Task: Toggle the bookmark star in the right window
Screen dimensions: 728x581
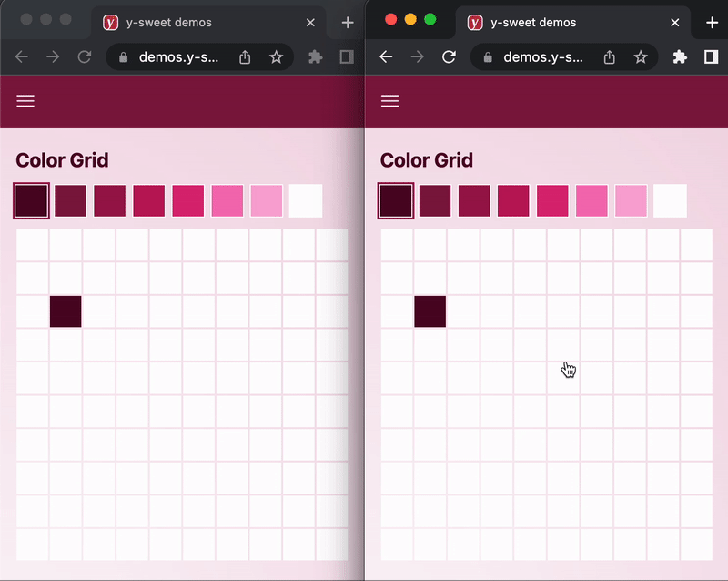Action: pyautogui.click(x=641, y=56)
